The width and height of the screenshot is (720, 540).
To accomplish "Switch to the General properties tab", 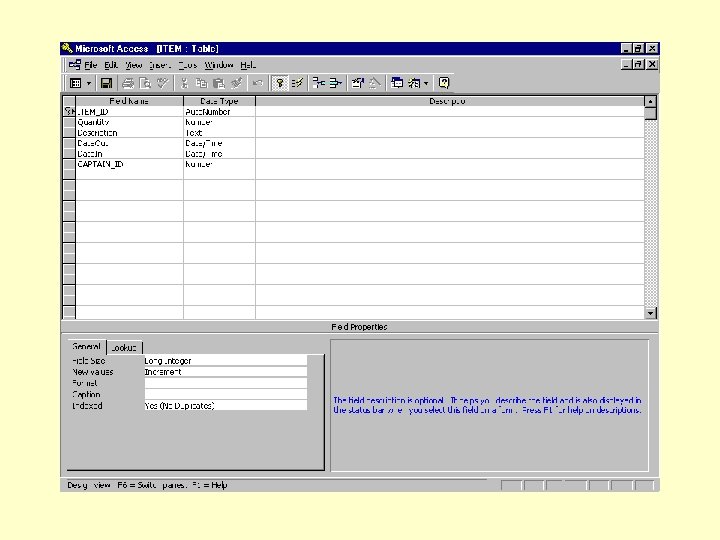I will pyautogui.click(x=86, y=347).
